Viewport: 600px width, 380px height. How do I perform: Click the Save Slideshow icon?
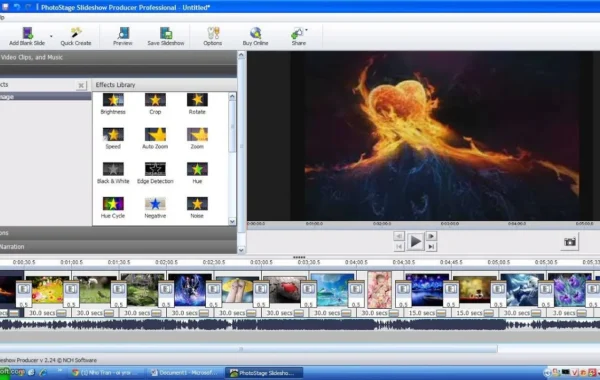coord(166,33)
